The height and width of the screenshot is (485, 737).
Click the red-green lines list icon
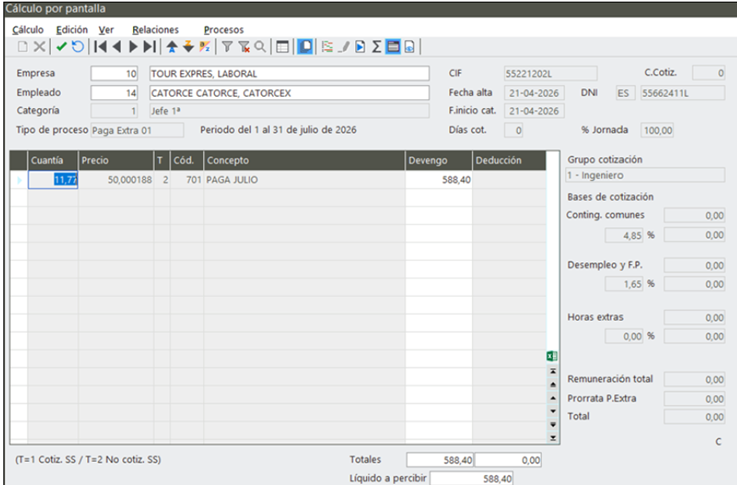(327, 47)
